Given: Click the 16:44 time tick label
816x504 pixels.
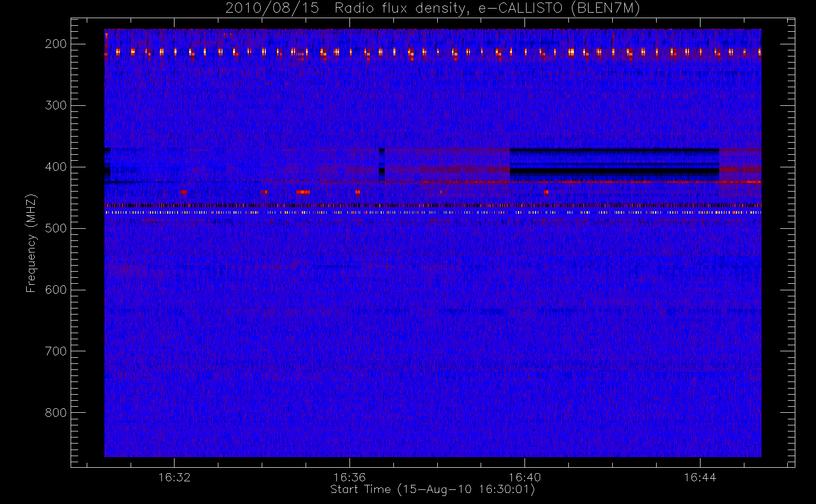Looking at the screenshot, I should [700, 477].
